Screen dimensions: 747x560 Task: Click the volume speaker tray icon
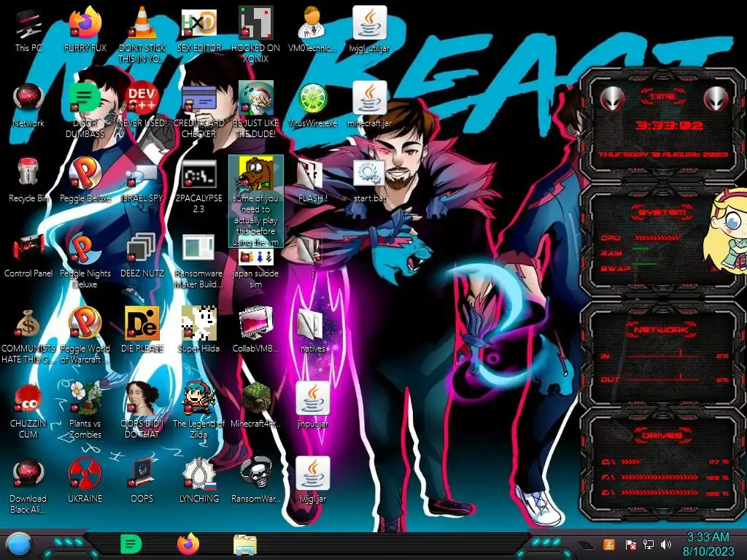click(x=666, y=544)
